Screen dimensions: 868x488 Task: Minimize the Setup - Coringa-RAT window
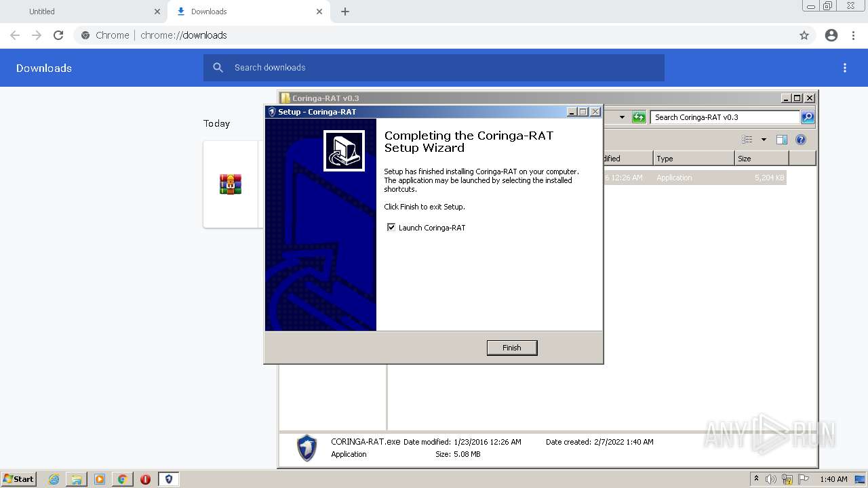point(572,112)
